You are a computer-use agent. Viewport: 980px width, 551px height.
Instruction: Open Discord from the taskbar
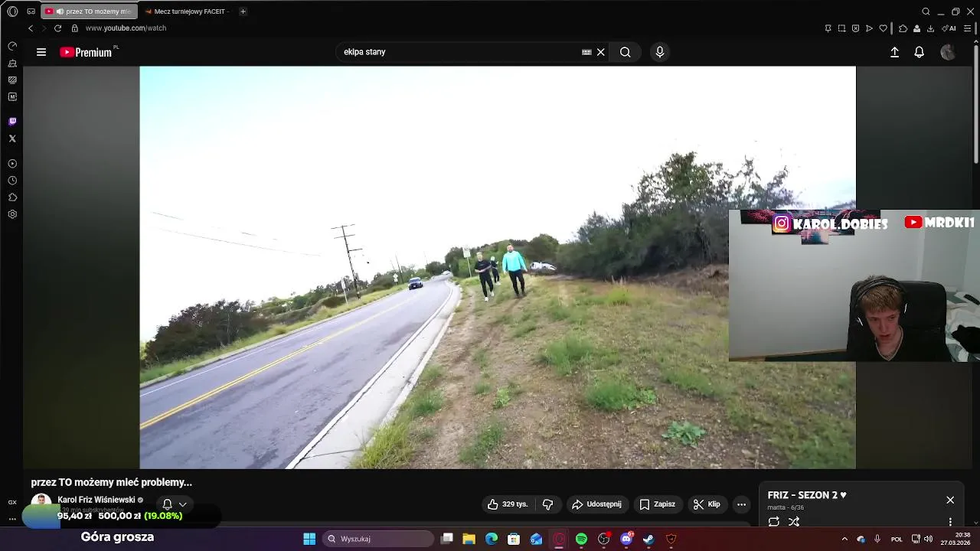click(x=626, y=539)
